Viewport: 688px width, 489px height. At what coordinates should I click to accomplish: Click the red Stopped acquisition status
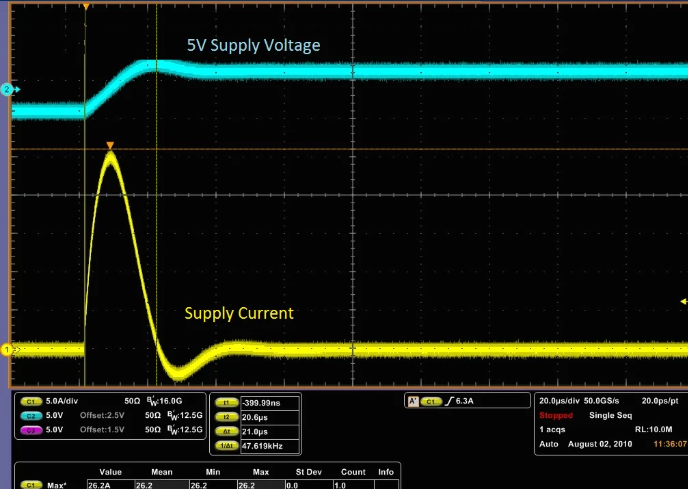coord(556,412)
